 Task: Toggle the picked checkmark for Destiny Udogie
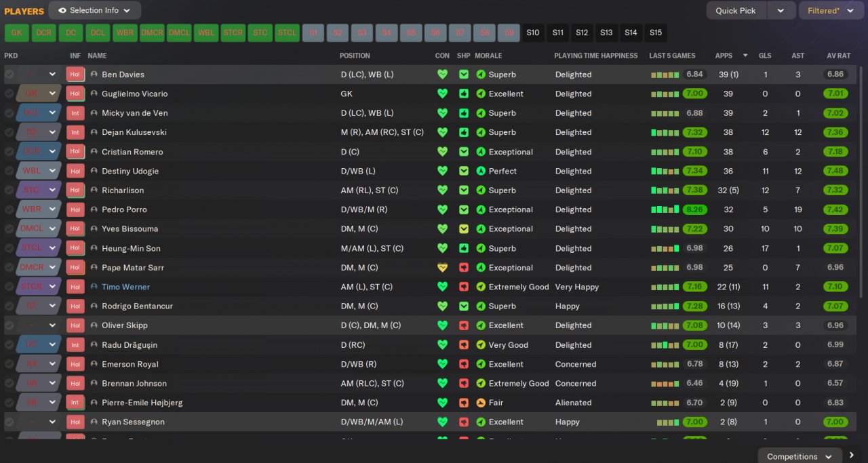(9, 171)
